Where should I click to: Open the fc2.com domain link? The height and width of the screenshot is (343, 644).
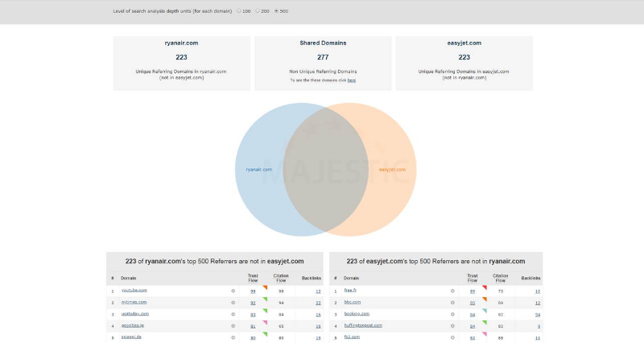352,337
